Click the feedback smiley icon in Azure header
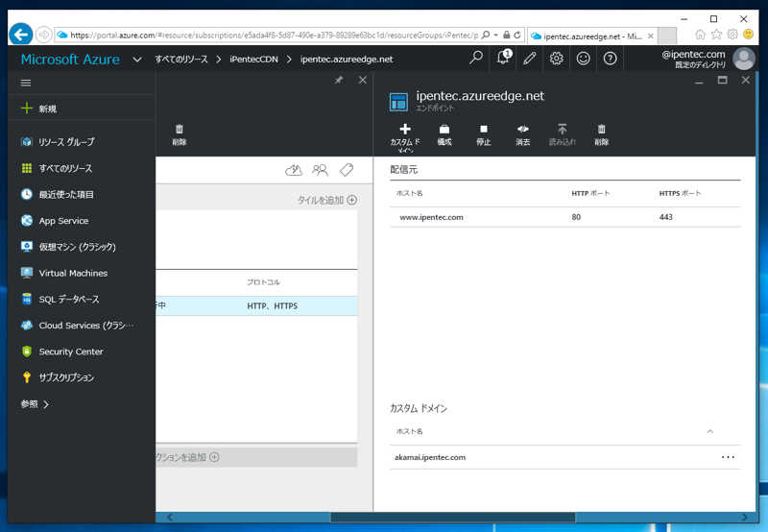768x532 pixels. 583,59
